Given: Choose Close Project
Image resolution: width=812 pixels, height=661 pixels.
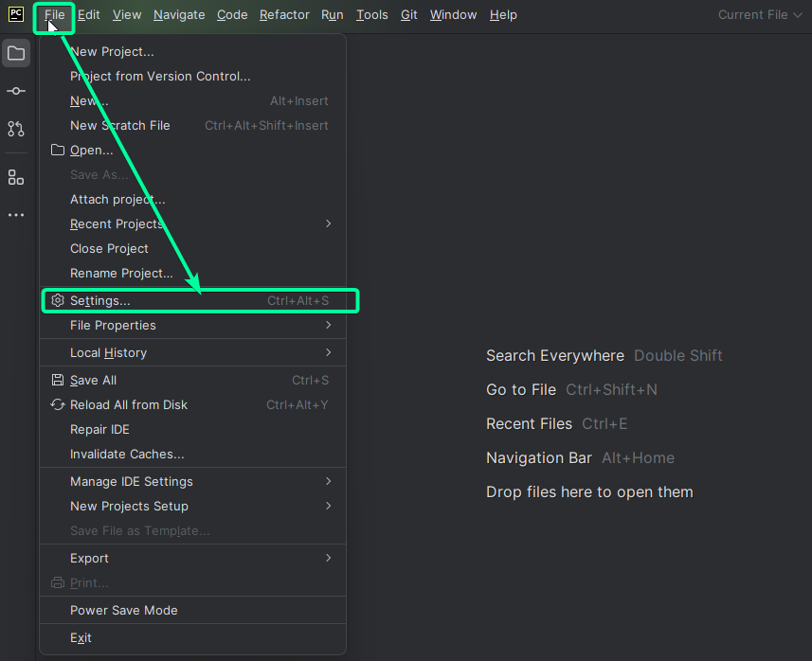Looking at the screenshot, I should pyautogui.click(x=192, y=248).
